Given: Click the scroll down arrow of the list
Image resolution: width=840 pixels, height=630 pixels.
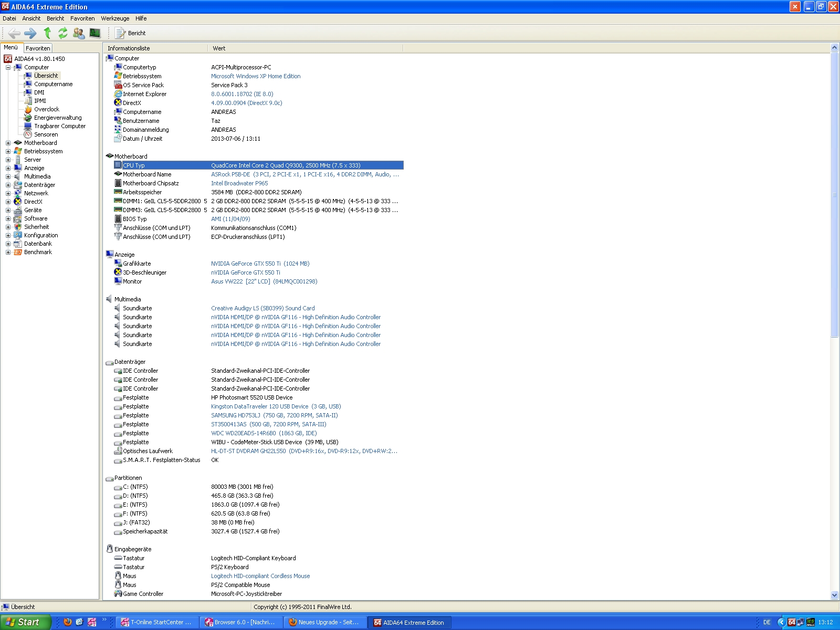Looking at the screenshot, I should (835, 595).
